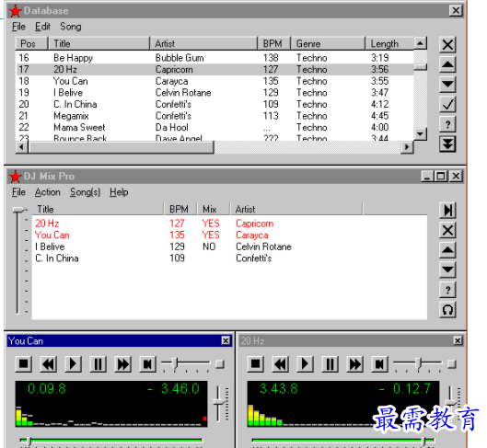Open Song(s) menu in DJ Mix Pro
The image size is (487, 448).
point(85,192)
